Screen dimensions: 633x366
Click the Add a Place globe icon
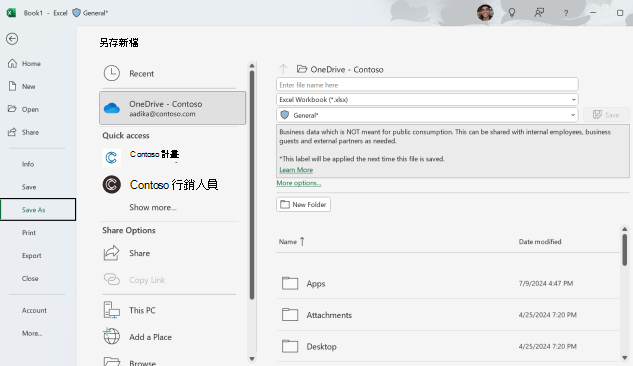[x=111, y=336]
